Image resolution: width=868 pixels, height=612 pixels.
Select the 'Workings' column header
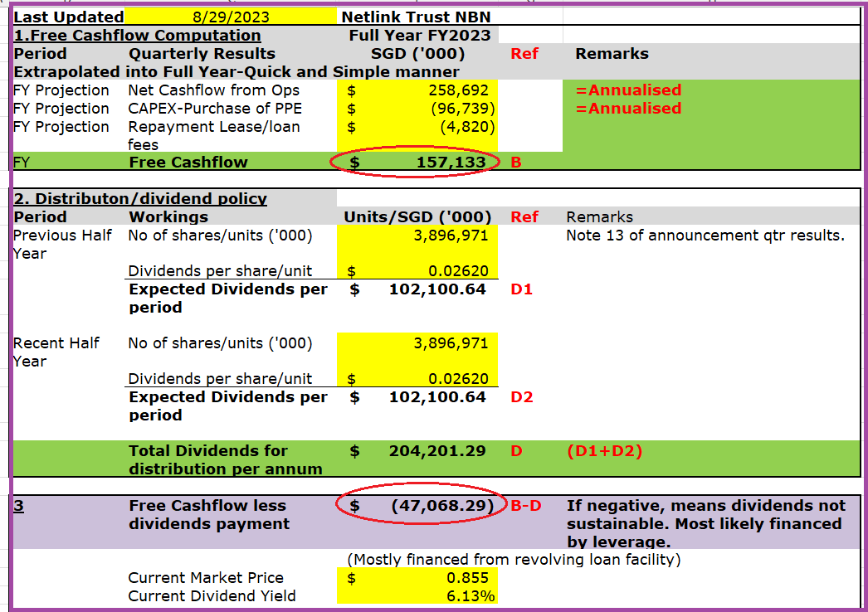(x=168, y=216)
